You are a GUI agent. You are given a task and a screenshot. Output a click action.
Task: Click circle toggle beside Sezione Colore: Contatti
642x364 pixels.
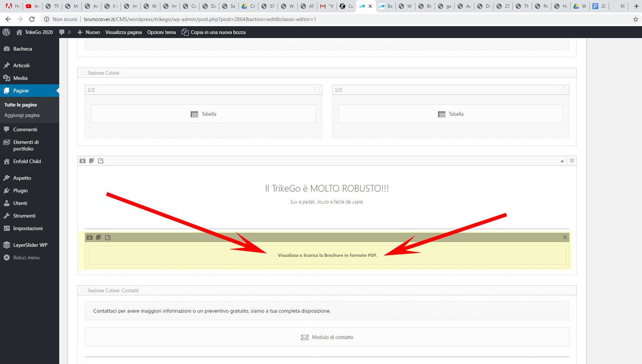[x=83, y=290]
